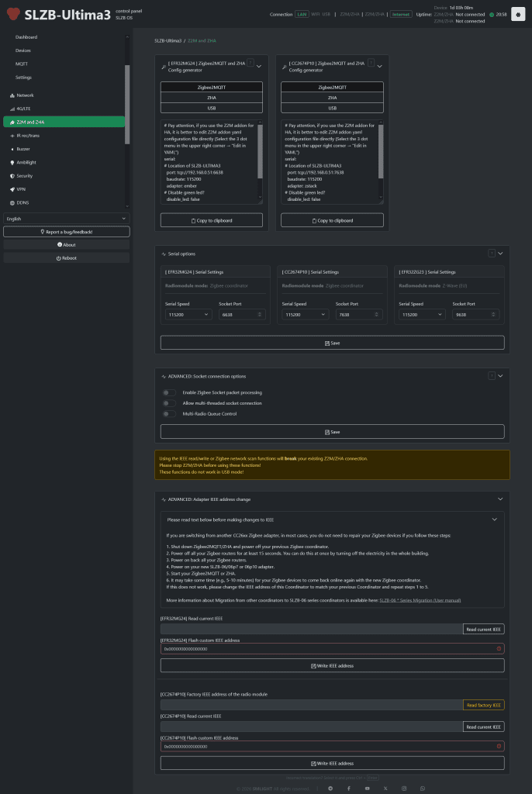Viewport: 532px width, 794px height.
Task: Open SLZB-06 Series Migration user manual link
Action: coord(420,600)
